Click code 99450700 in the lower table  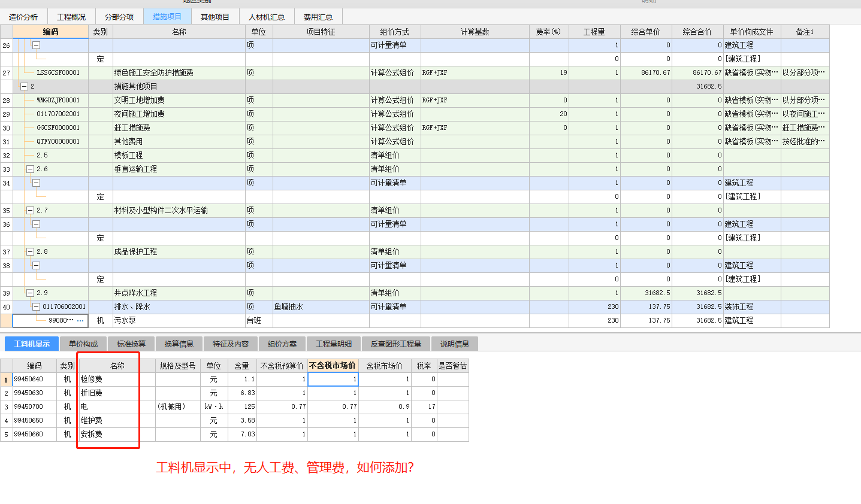34,406
